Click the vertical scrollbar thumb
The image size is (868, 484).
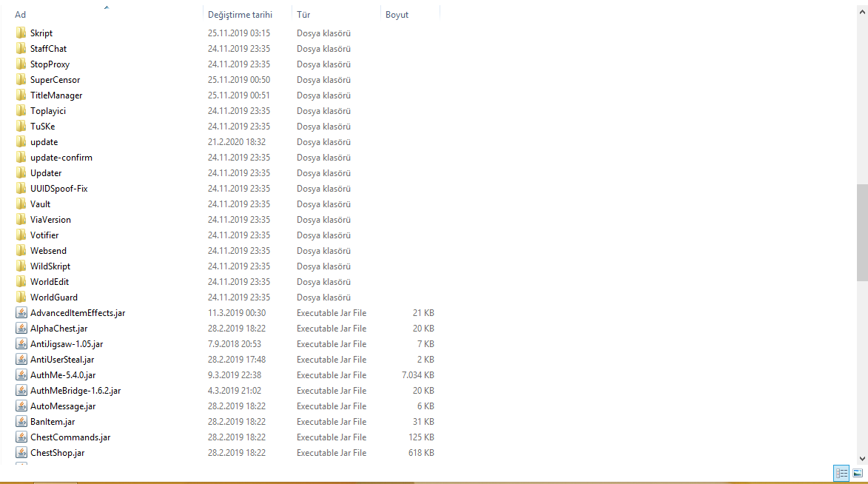(862, 232)
